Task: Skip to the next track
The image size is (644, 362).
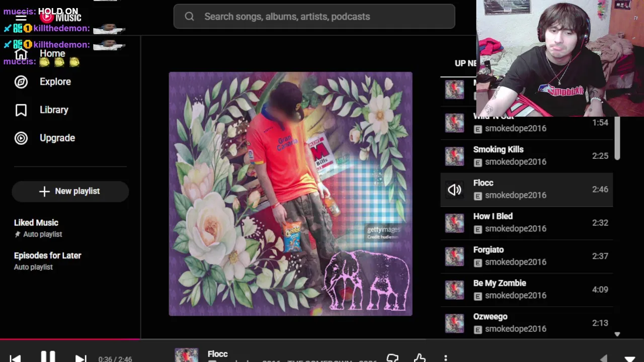Action: pyautogui.click(x=80, y=358)
